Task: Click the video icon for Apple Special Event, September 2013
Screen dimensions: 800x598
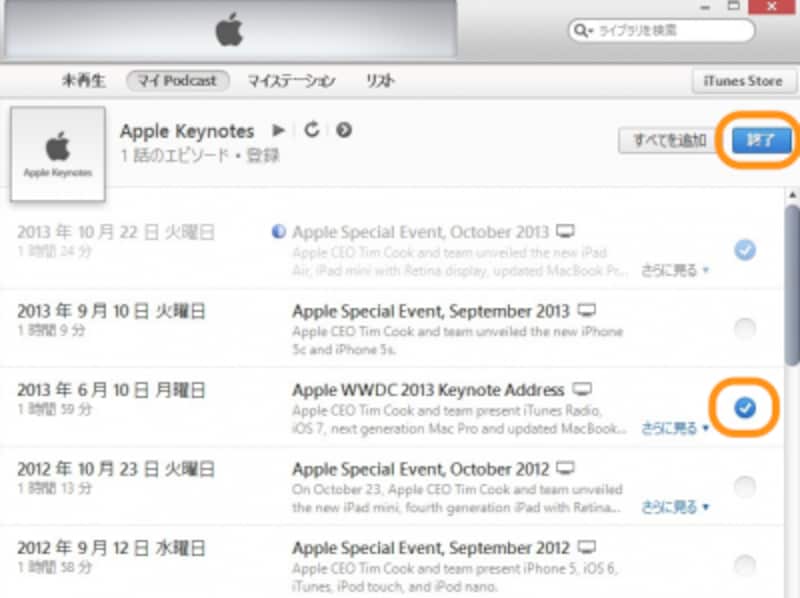Action: coord(587,311)
